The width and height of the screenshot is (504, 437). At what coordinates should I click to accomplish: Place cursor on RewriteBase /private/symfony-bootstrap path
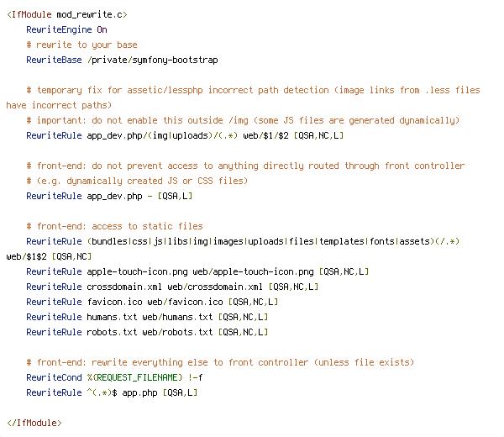pyautogui.click(x=122, y=61)
